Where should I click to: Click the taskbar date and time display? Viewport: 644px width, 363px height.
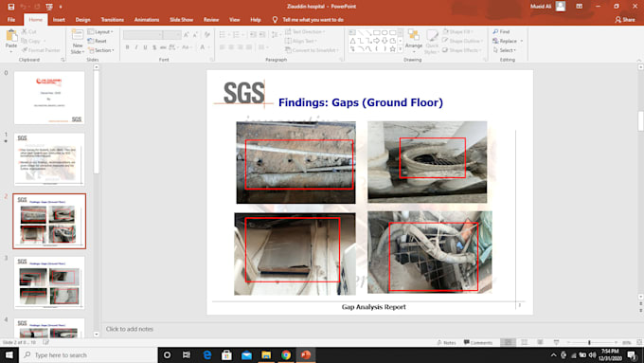coord(610,354)
